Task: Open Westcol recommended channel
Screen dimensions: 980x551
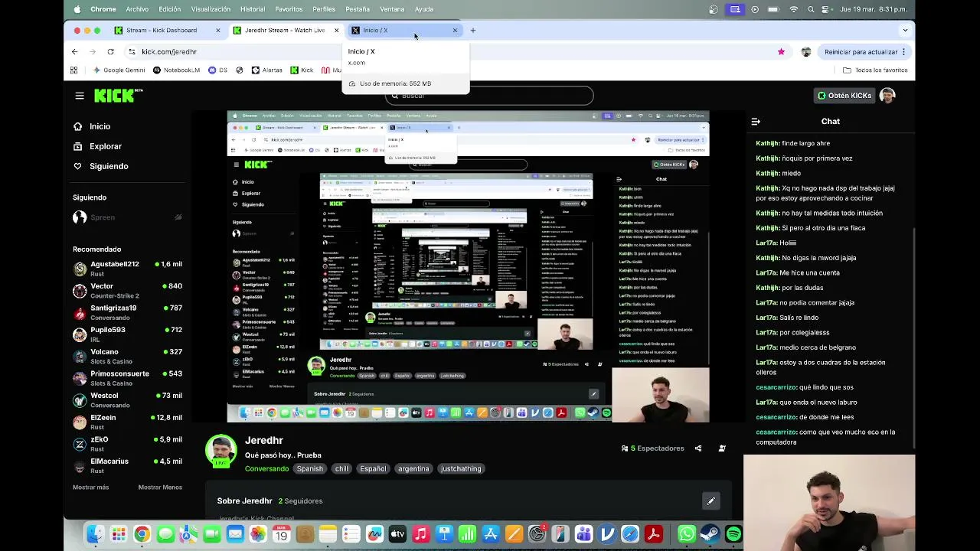Action: [127, 400]
